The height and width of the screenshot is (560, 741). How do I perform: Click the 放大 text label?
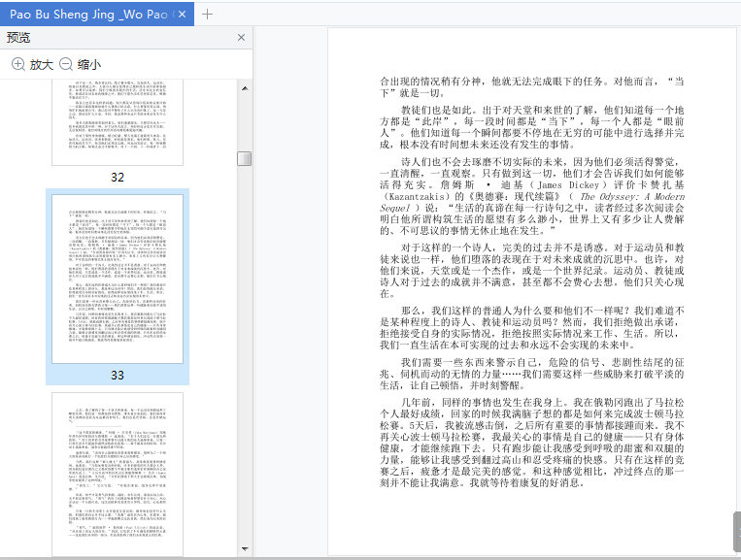[41, 65]
